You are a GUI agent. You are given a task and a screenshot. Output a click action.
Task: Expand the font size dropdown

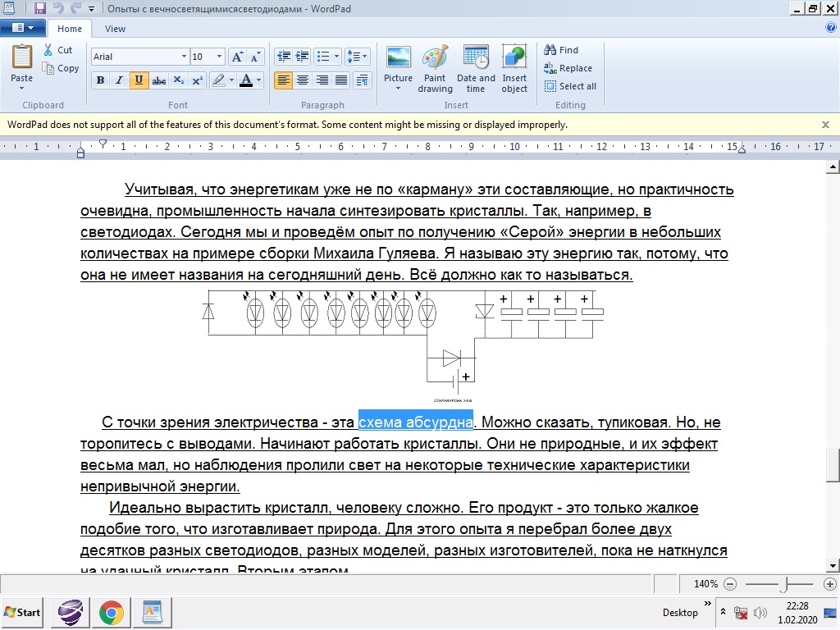coord(219,57)
